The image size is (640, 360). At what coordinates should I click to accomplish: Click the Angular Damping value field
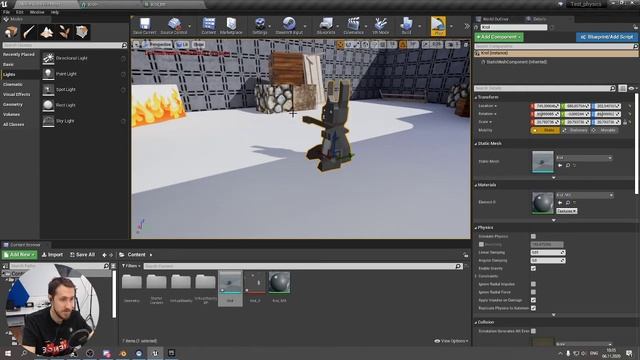click(x=548, y=260)
